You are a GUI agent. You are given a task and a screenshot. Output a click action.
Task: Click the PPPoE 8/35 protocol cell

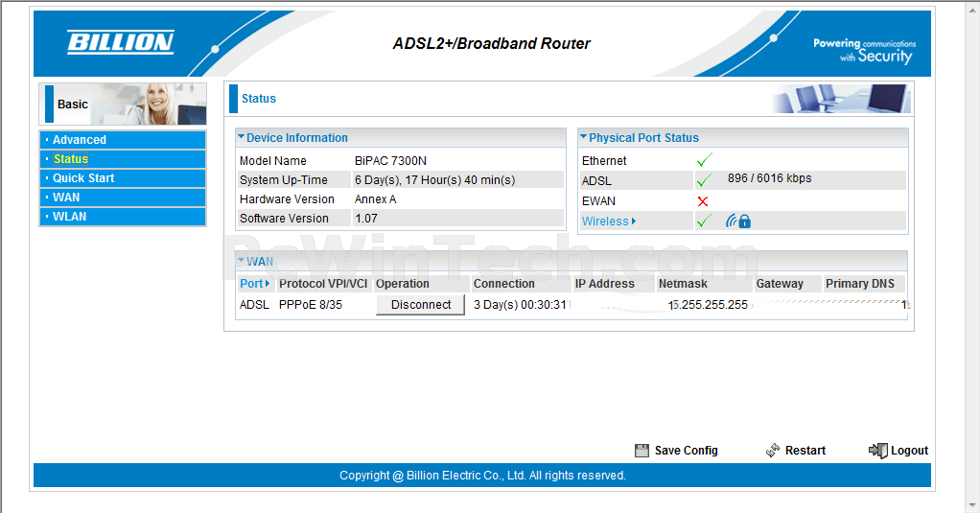pos(311,305)
